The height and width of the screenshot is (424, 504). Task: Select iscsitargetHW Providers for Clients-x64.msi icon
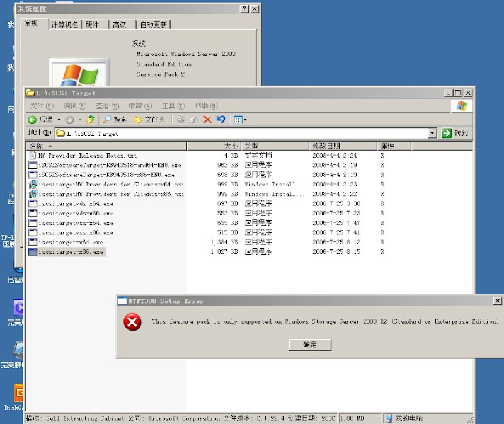(33, 185)
